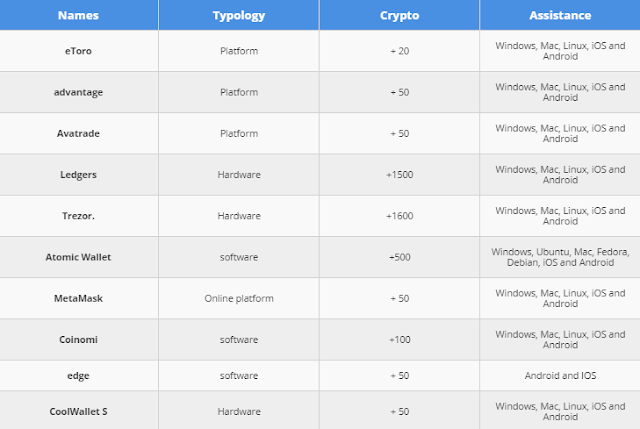The image size is (640, 429).
Task: Click the Typology column header
Action: [238, 16]
